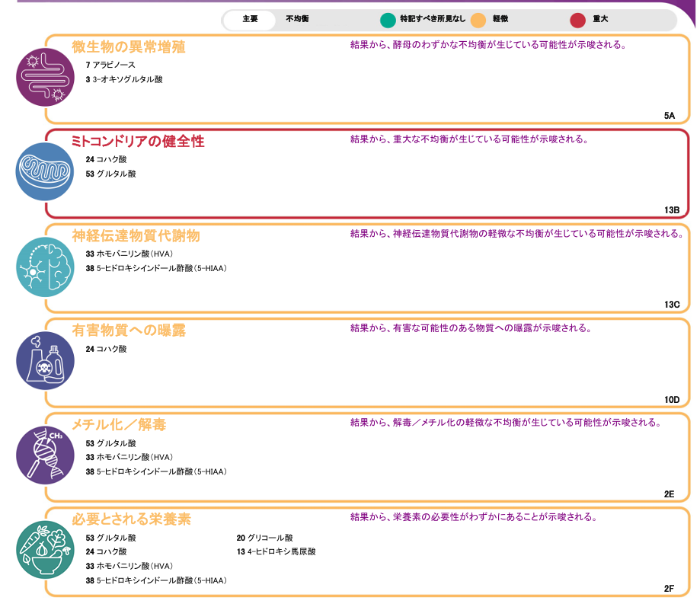The image size is (700, 607).
Task: Click the 有害物質への曝露 section title
Action: [x=129, y=331]
